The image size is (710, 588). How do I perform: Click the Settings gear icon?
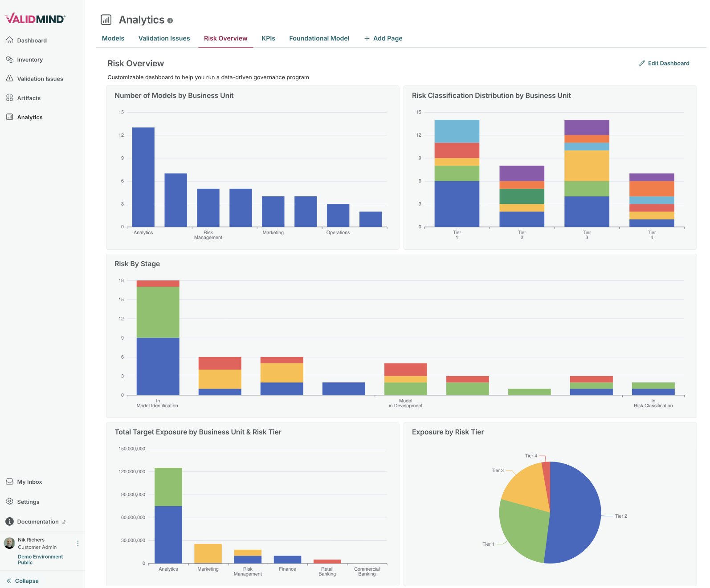[x=9, y=502]
